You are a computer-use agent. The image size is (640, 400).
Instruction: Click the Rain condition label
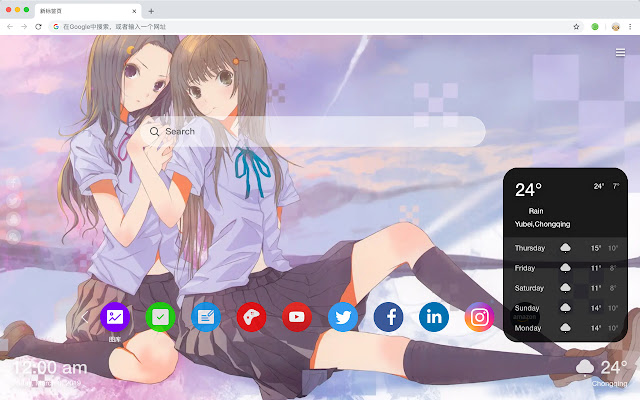[x=536, y=211]
